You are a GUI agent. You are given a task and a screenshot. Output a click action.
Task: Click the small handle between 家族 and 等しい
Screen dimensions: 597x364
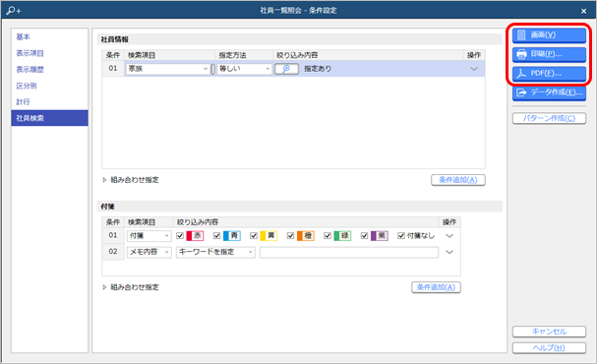(212, 69)
